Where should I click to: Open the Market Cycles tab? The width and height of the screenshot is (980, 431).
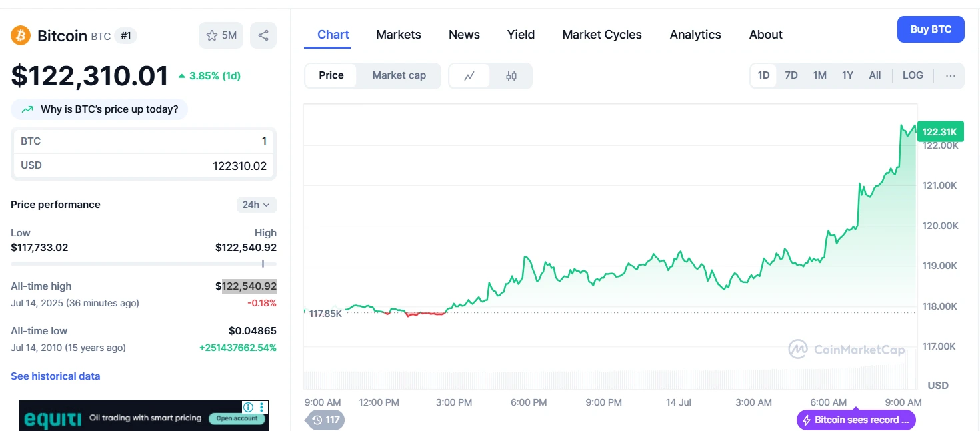[602, 35]
